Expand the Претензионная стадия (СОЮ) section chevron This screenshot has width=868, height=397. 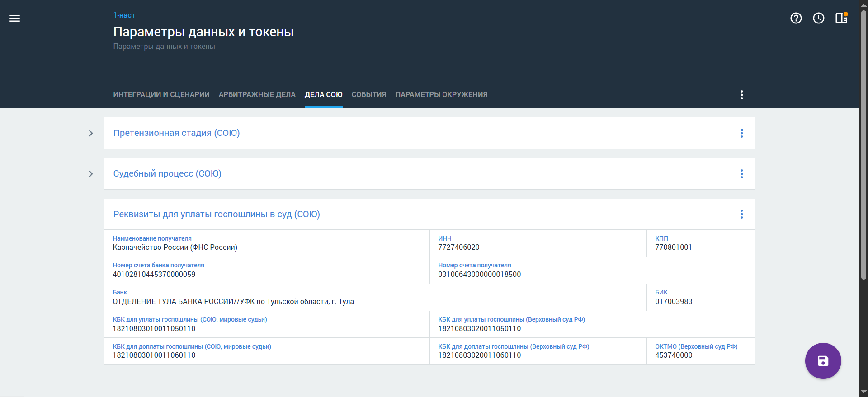(x=91, y=133)
